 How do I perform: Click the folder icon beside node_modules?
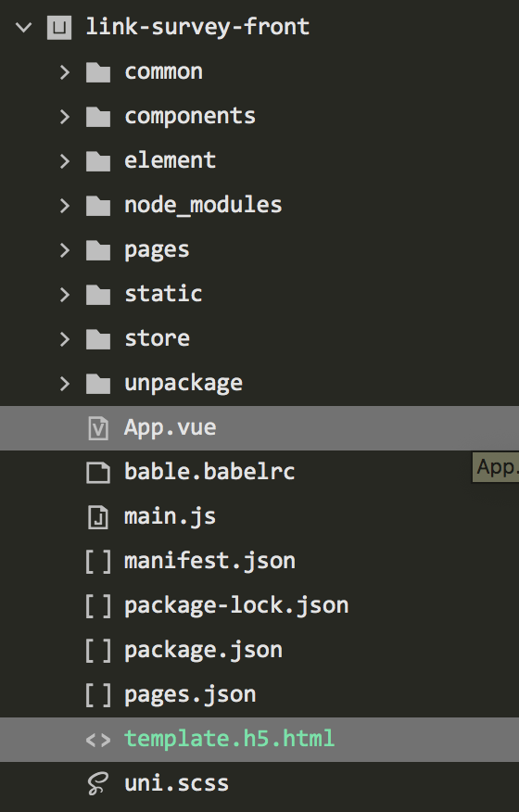98,206
